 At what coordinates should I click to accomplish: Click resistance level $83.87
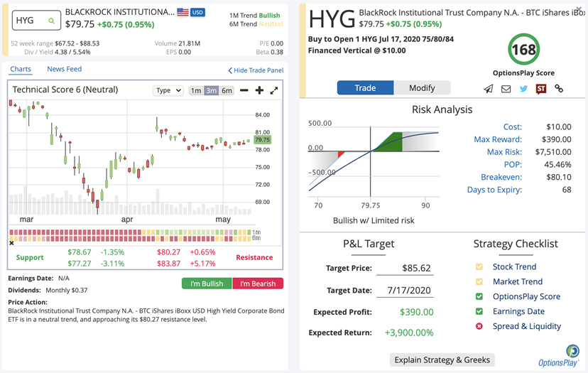168,264
